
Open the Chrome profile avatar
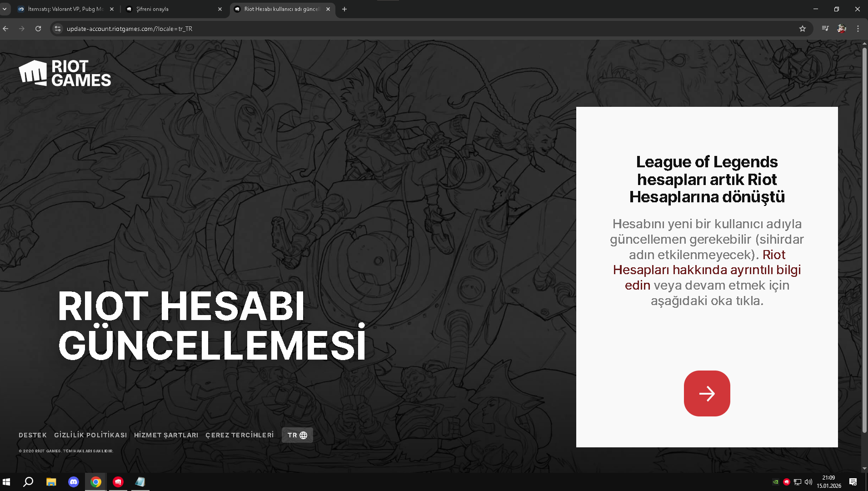coord(842,29)
